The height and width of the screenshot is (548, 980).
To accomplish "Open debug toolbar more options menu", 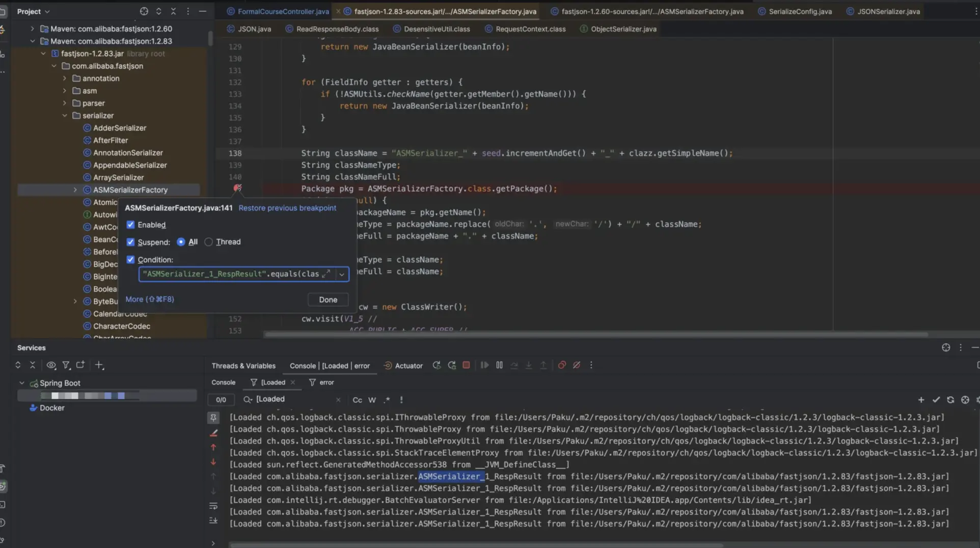I will tap(591, 365).
